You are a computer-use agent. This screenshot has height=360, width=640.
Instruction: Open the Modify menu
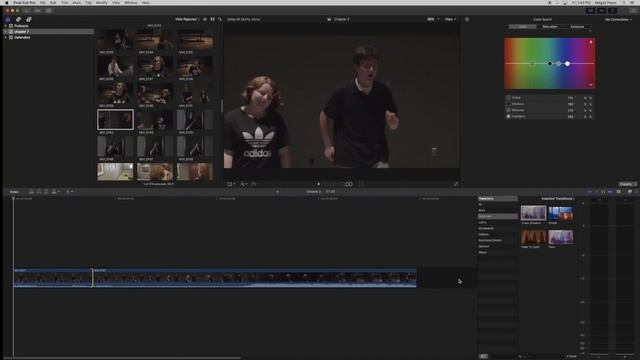pos(101,2)
